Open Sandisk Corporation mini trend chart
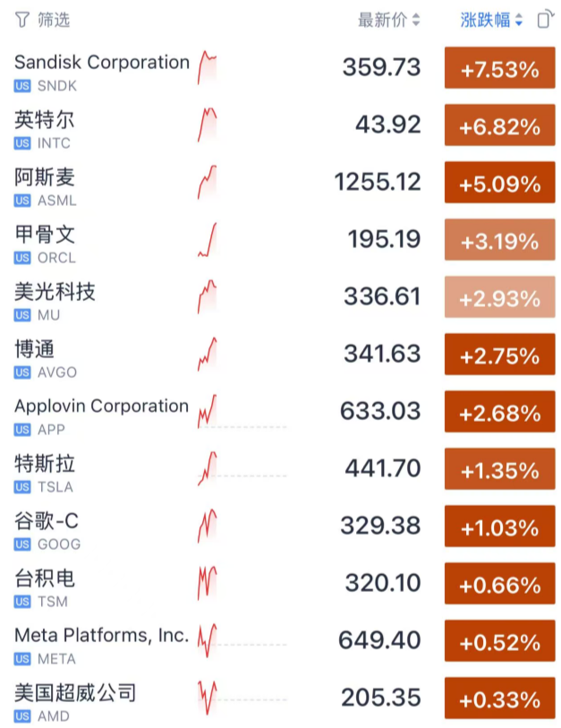Viewport: 561px width, 728px height. (x=208, y=69)
